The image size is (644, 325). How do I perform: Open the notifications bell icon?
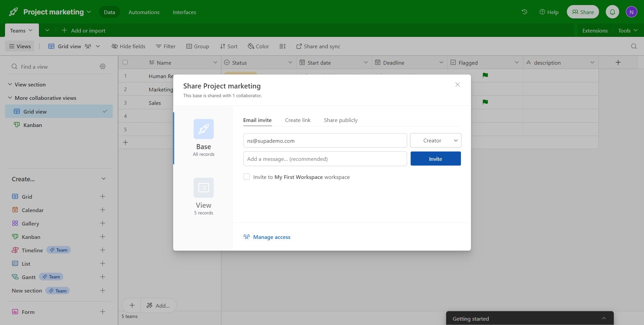point(612,12)
